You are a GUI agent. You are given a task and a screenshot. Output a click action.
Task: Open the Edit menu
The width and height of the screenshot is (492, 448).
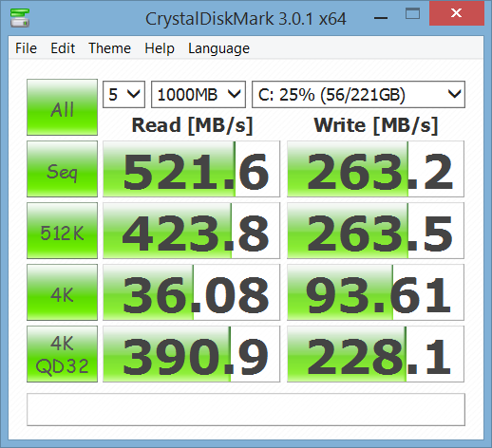pyautogui.click(x=63, y=48)
